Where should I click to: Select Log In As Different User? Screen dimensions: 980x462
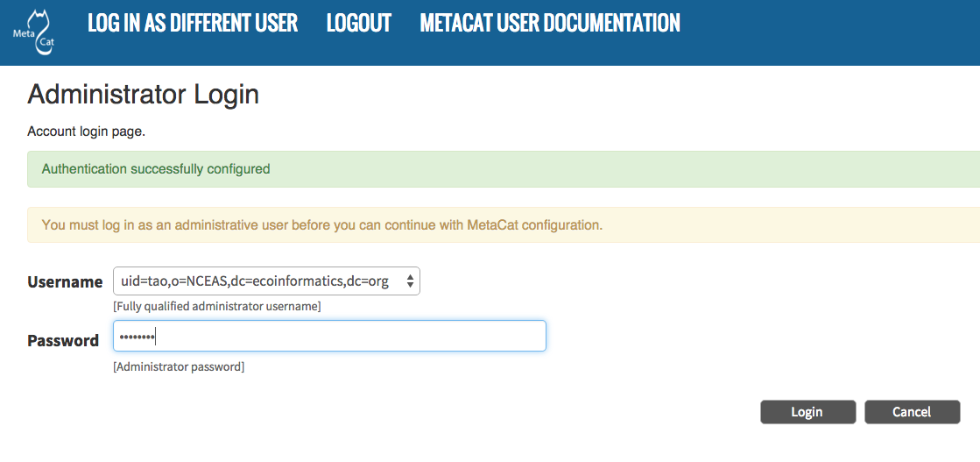193,23
